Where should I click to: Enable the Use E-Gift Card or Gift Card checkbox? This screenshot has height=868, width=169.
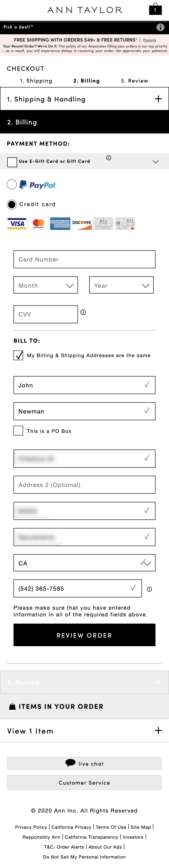(12, 162)
